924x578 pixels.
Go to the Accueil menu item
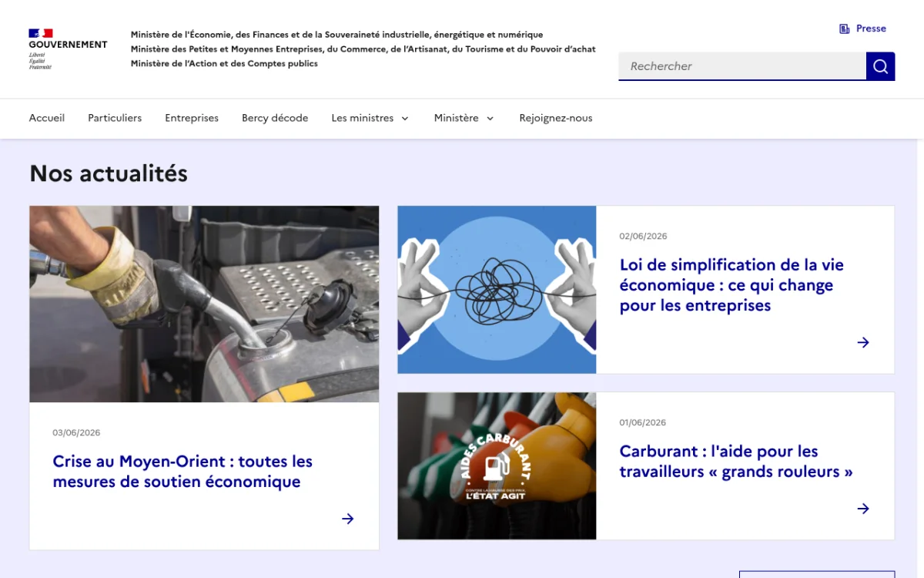click(x=47, y=118)
